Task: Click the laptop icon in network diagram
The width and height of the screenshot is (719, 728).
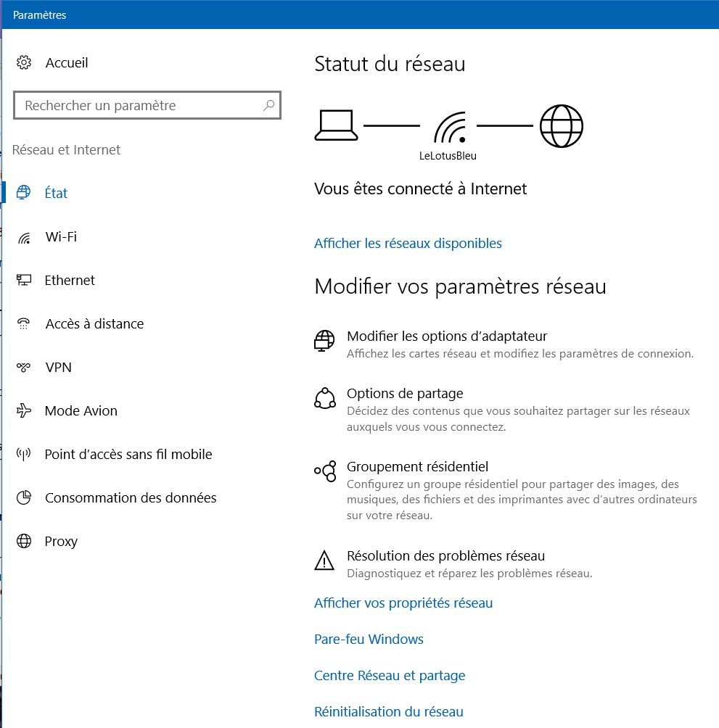Action: coord(336,125)
